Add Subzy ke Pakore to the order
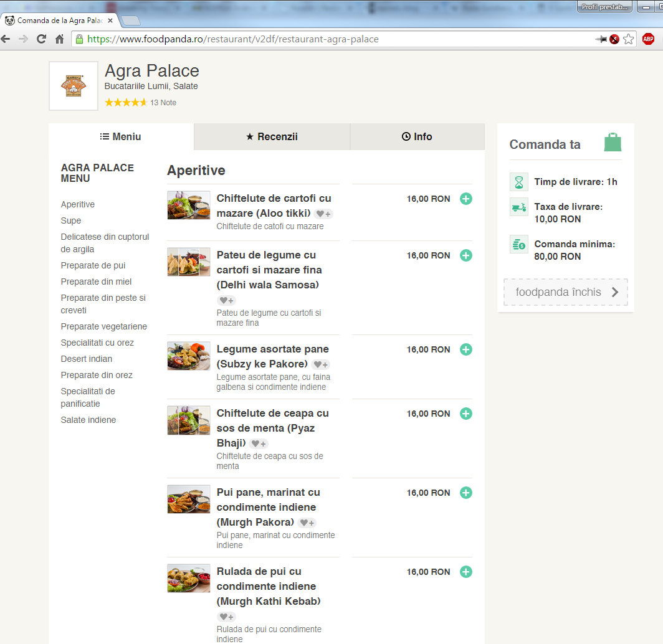This screenshot has height=644, width=663. click(x=466, y=349)
